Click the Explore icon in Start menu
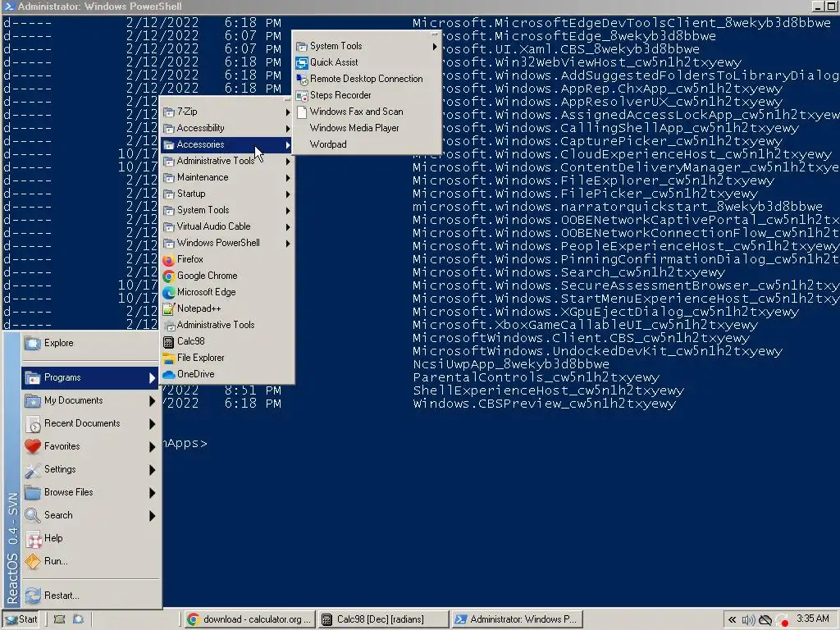Screen dimensions: 840x630 [33, 344]
